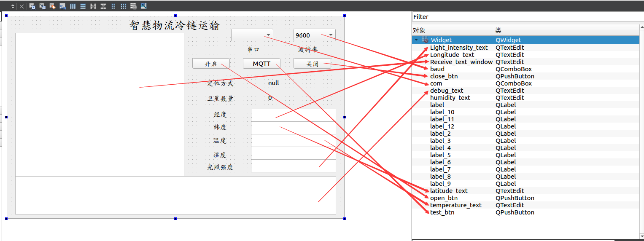
Task: Select the 串口 label
Action: (x=253, y=50)
